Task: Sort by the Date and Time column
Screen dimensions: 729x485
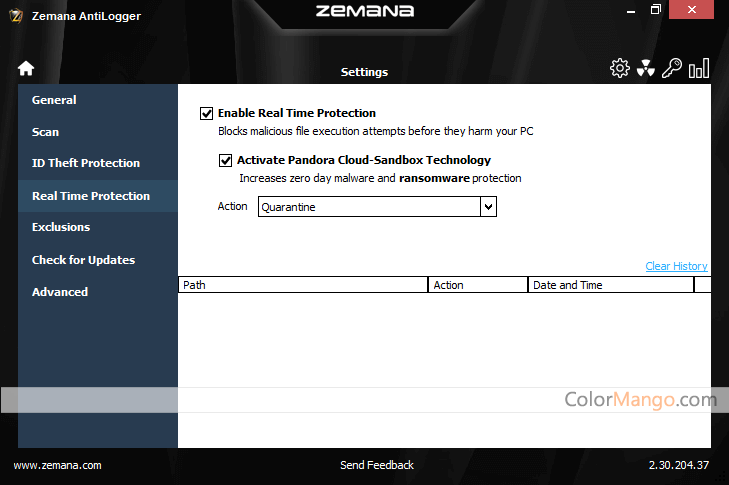Action: pos(610,285)
